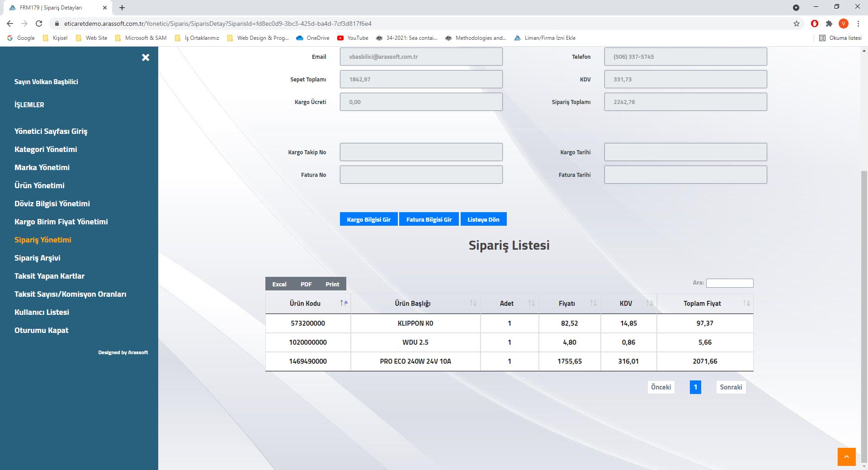
Task: Open Sipariş Arşivi in the sidebar
Action: (37, 258)
